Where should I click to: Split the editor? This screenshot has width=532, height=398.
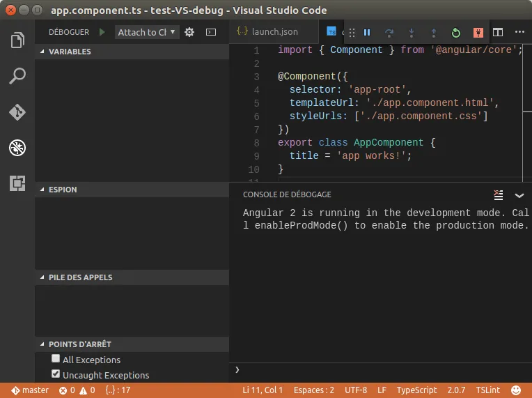coord(498,32)
